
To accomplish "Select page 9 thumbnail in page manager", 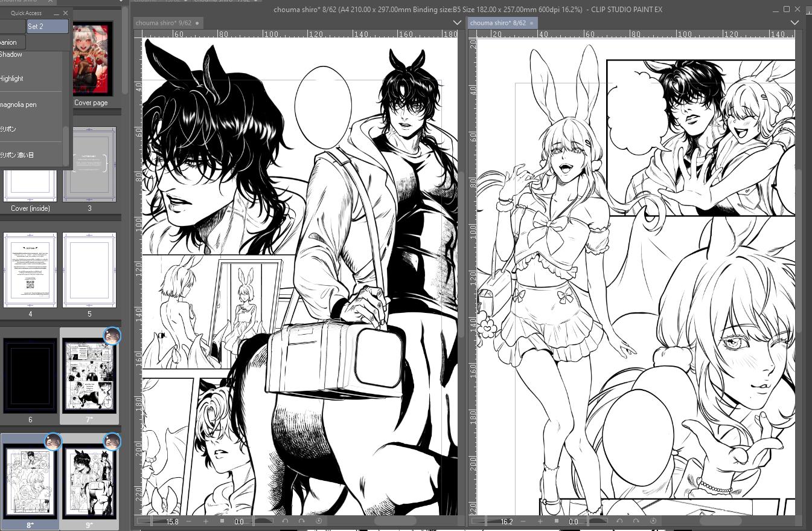I will pyautogui.click(x=89, y=481).
